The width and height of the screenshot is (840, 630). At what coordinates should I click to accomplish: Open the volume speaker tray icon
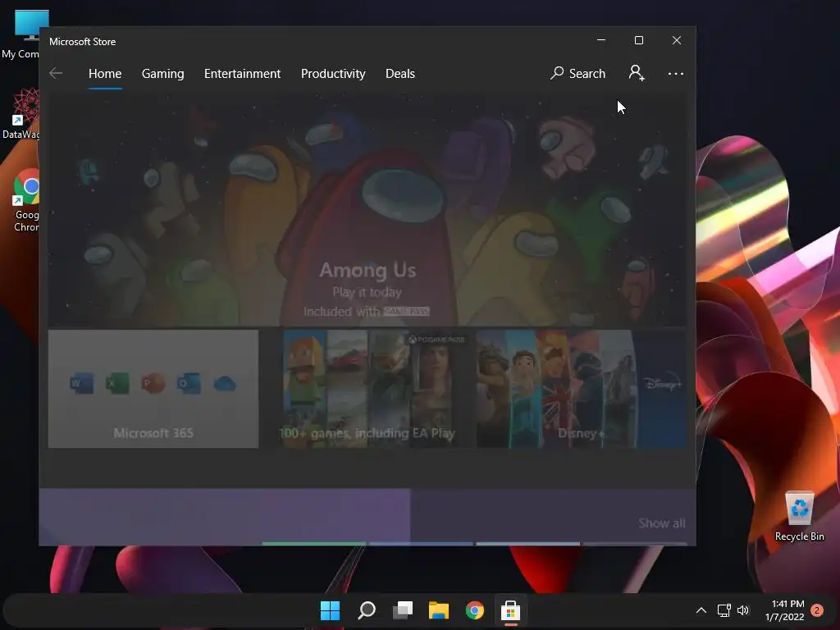[x=743, y=610]
